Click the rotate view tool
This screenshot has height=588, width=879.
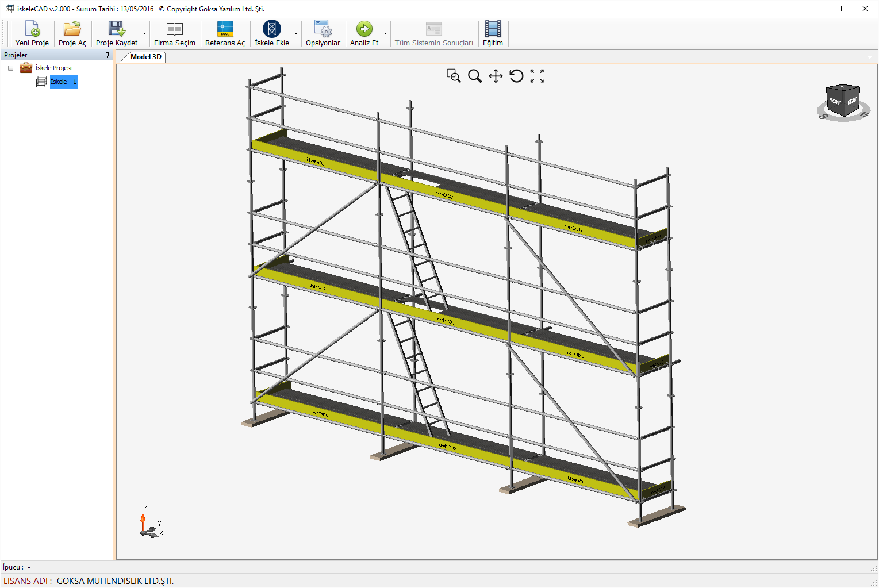516,76
